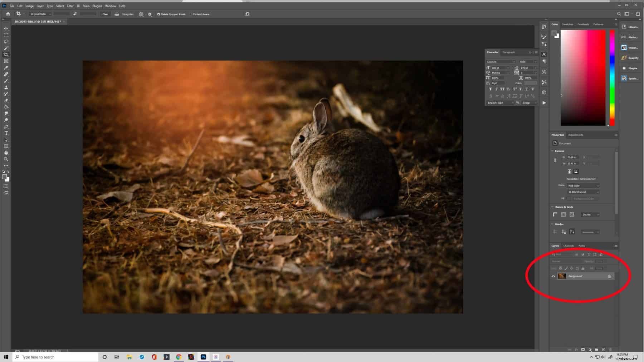Viewport: 644px width, 362px height.
Task: Open the crop aspect ratio dropdown
Action: pyautogui.click(x=40, y=14)
